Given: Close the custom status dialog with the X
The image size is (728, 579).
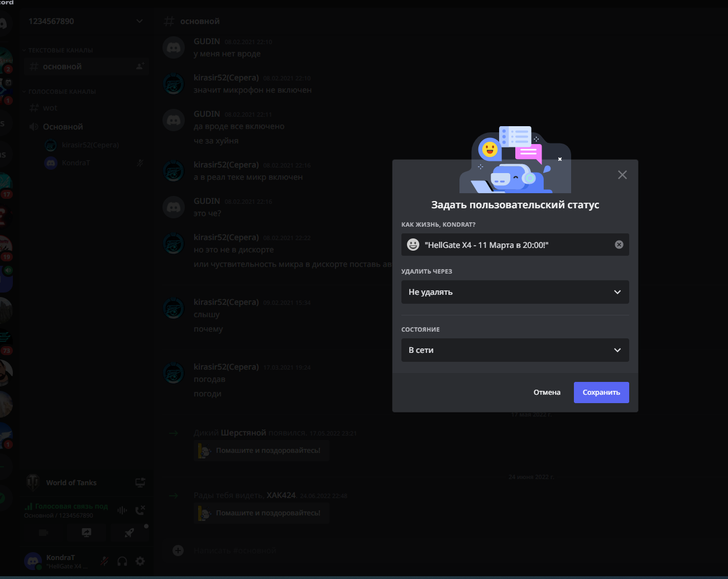Looking at the screenshot, I should tap(622, 175).
